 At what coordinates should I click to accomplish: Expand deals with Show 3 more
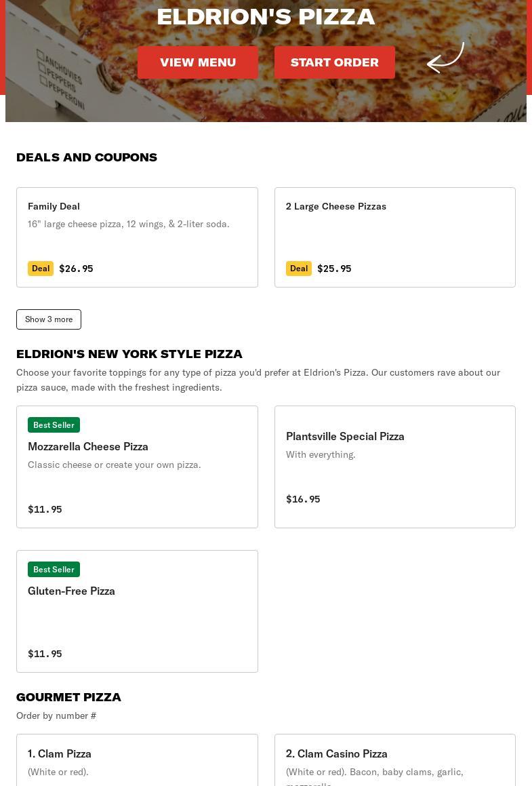point(49,319)
